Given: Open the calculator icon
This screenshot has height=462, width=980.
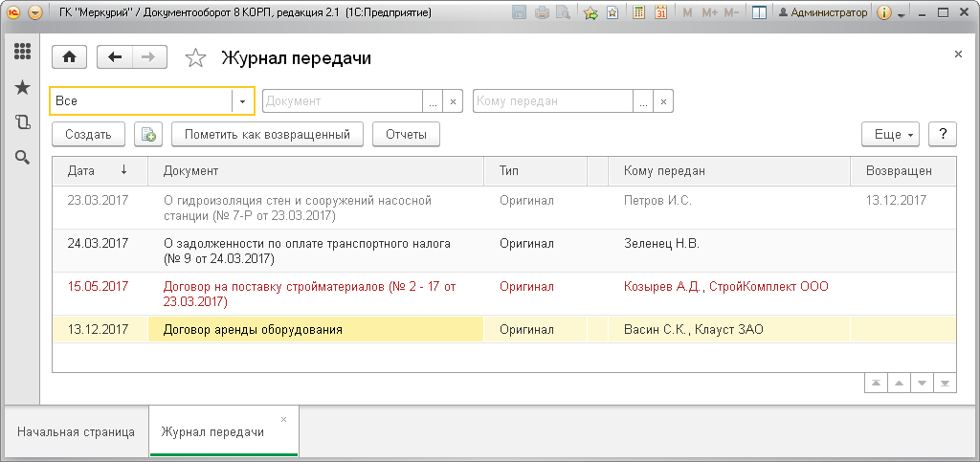Looking at the screenshot, I should pos(638,12).
